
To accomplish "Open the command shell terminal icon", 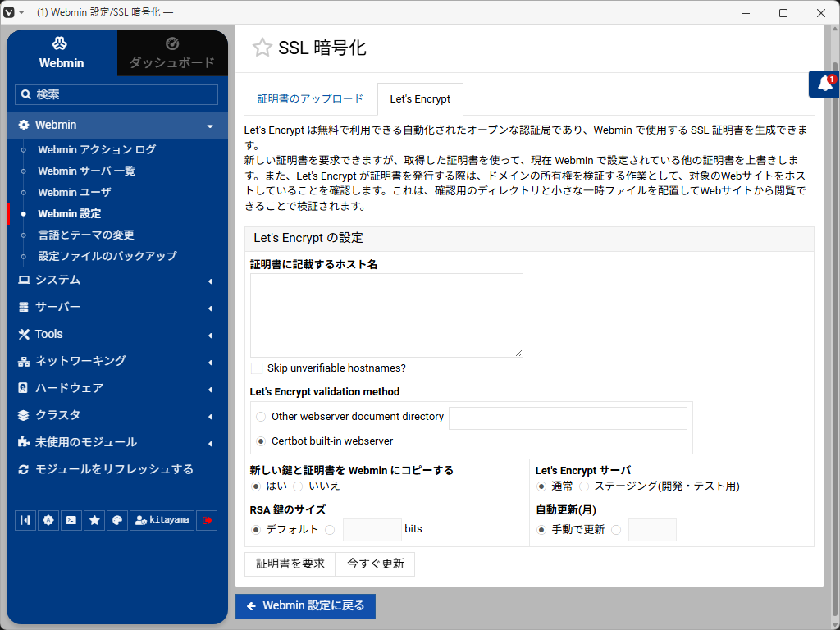I will click(x=71, y=520).
